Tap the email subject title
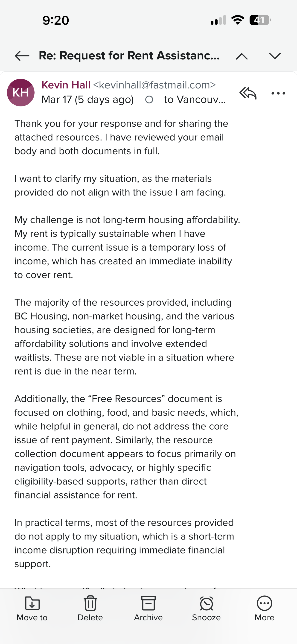 [129, 56]
